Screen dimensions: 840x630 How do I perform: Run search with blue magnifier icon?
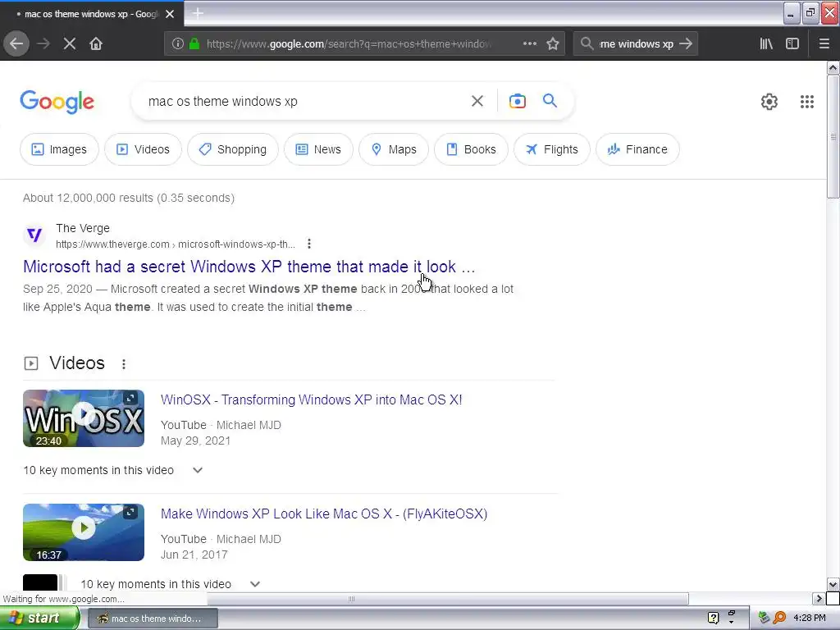coord(550,101)
